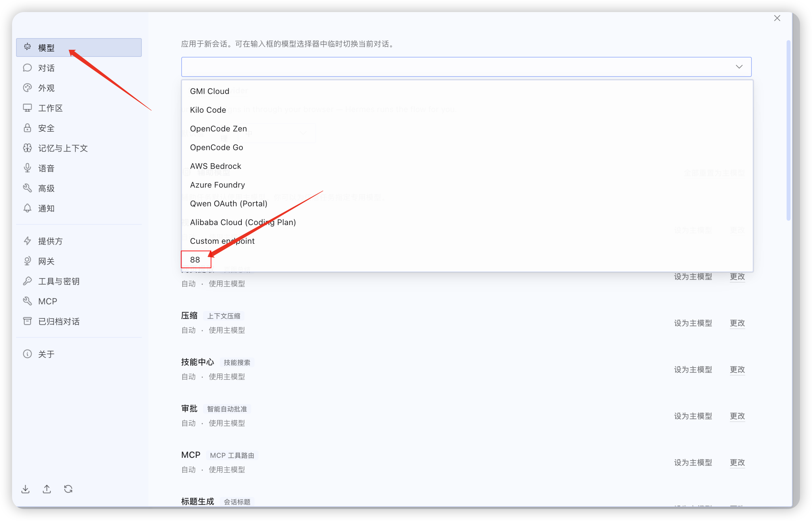Click 设为主模型 in the 审批 row
Viewport: 812px width, 521px height.
click(x=693, y=416)
